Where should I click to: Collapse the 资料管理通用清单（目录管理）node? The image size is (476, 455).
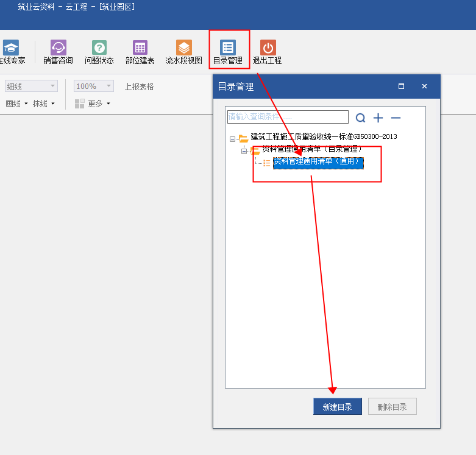pos(244,151)
